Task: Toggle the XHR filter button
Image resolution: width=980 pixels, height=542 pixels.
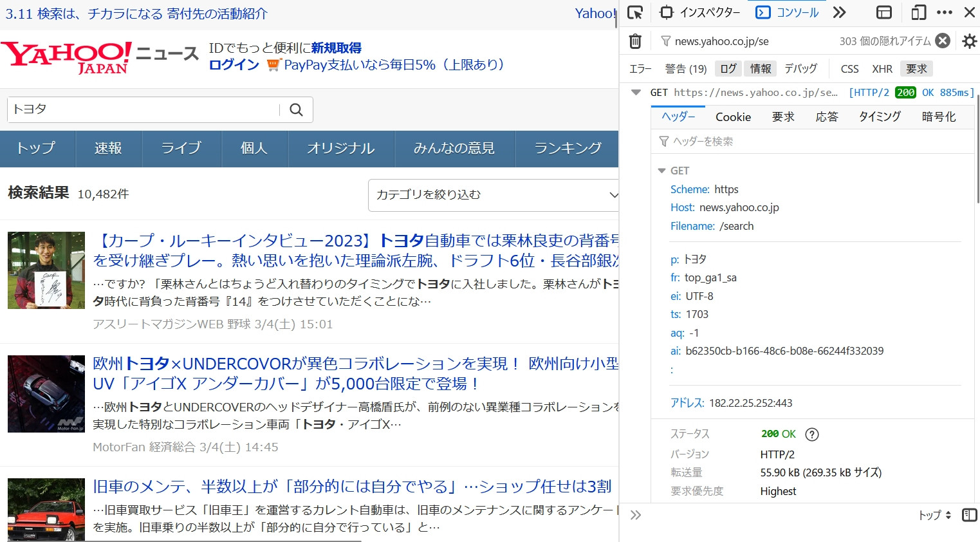Action: point(882,69)
